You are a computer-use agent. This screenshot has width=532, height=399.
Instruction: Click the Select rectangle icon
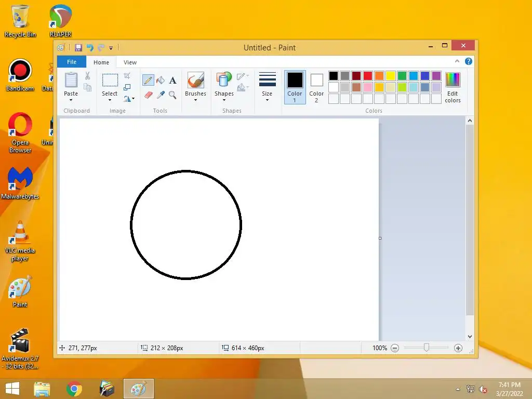tap(110, 81)
